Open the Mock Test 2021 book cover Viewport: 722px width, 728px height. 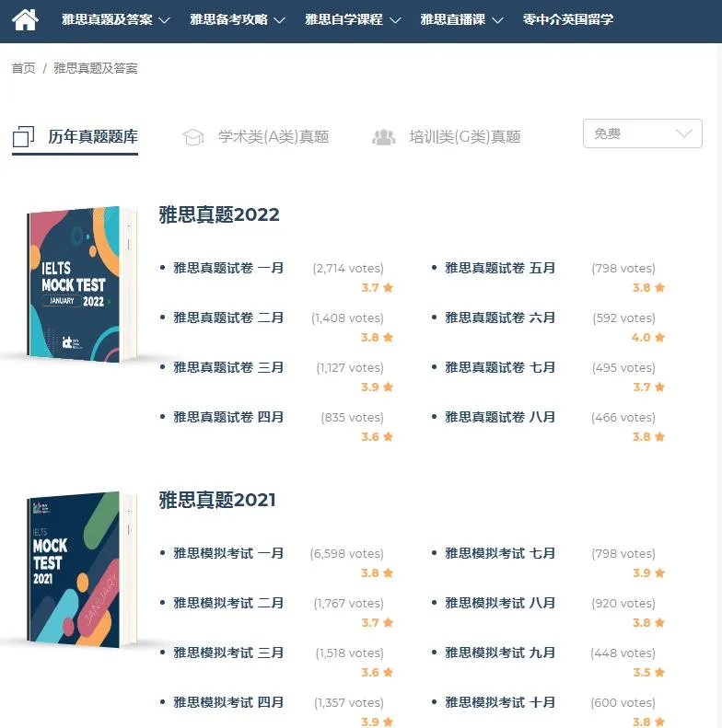82,569
